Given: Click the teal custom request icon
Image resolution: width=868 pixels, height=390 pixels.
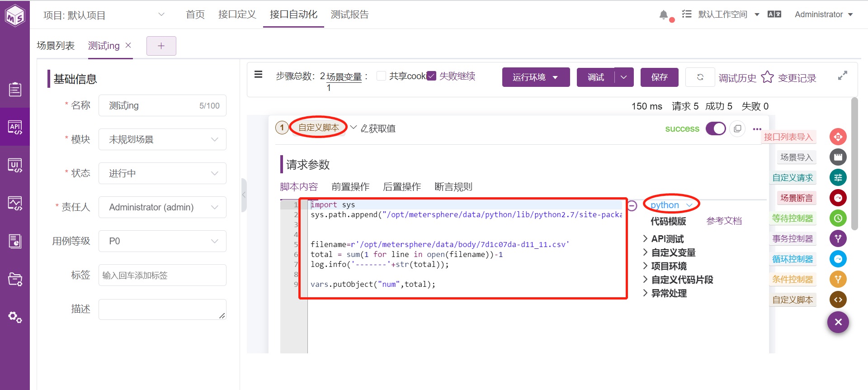Looking at the screenshot, I should coord(838,177).
